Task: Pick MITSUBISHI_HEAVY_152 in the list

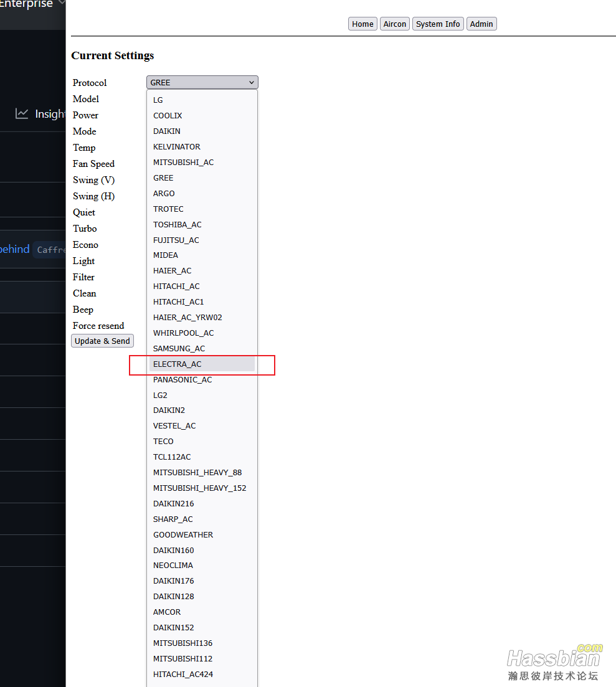Action: pos(199,488)
